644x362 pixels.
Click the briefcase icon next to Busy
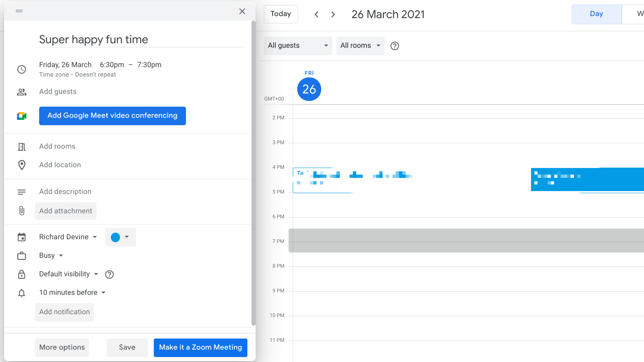coord(21,256)
